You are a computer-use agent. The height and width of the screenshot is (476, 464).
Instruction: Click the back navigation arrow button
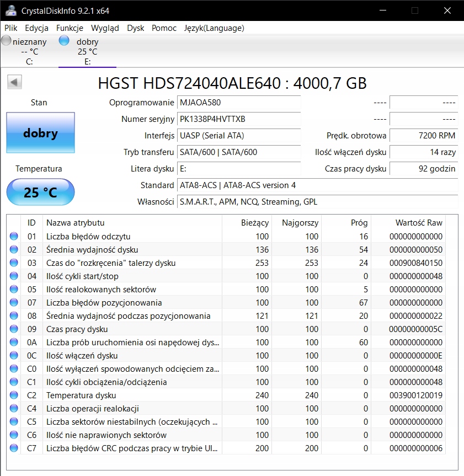coord(14,82)
